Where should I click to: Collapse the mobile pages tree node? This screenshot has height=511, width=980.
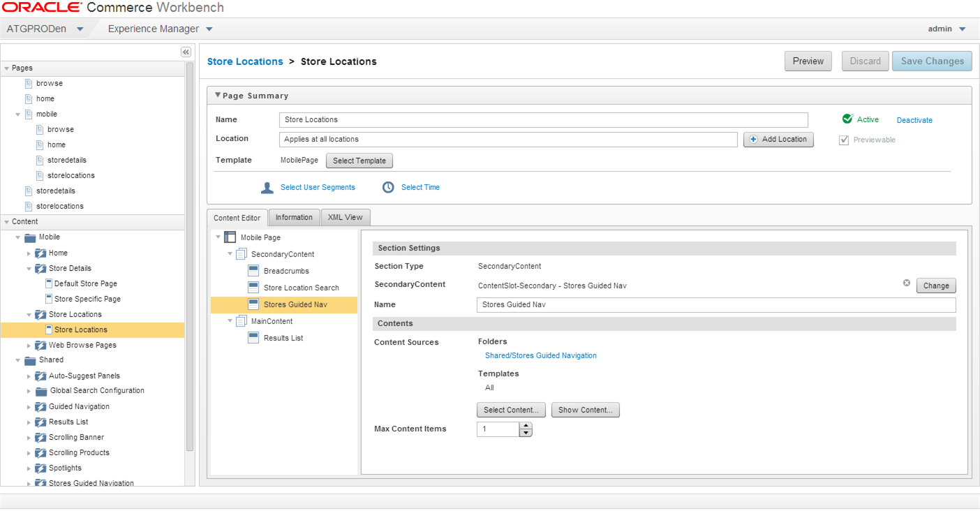pyautogui.click(x=18, y=114)
